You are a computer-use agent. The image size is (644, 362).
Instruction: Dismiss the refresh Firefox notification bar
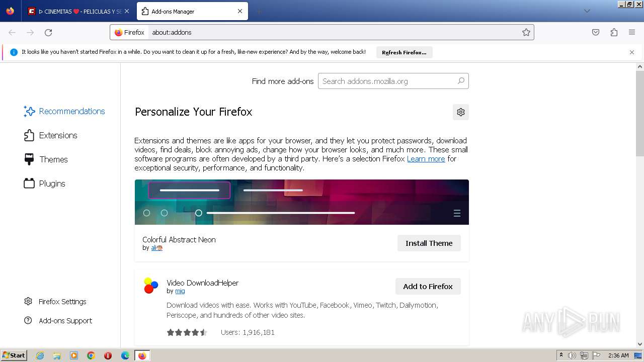click(x=632, y=52)
